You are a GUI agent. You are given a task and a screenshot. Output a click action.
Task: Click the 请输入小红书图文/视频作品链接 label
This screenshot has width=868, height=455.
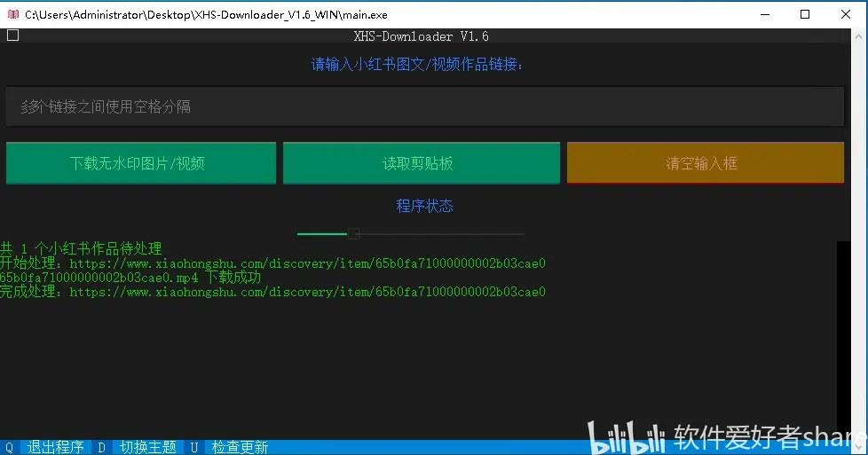[417, 65]
